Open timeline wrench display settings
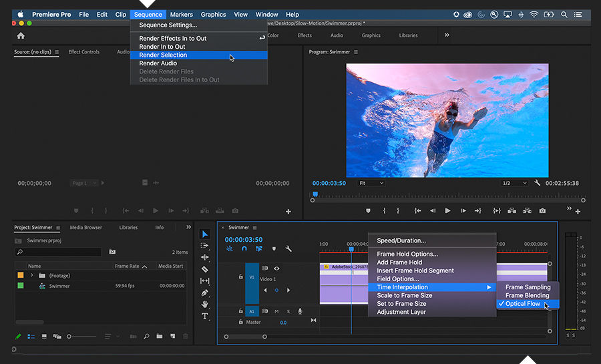Viewport: 601px width, 364px height. pos(288,248)
